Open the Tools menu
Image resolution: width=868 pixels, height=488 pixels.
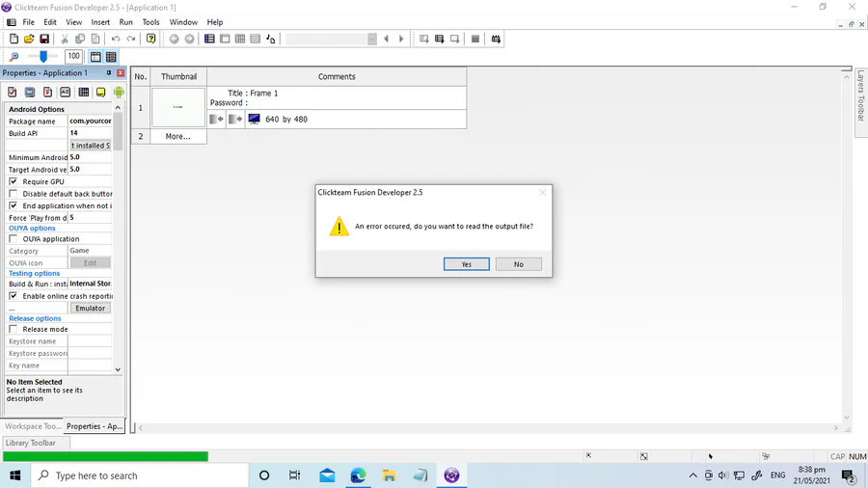(150, 22)
